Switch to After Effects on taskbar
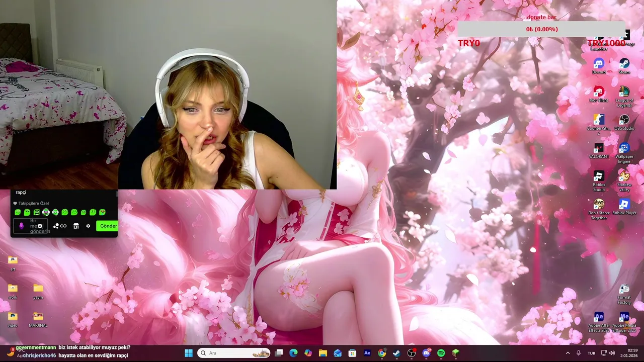This screenshot has width=644, height=362. coord(367,353)
